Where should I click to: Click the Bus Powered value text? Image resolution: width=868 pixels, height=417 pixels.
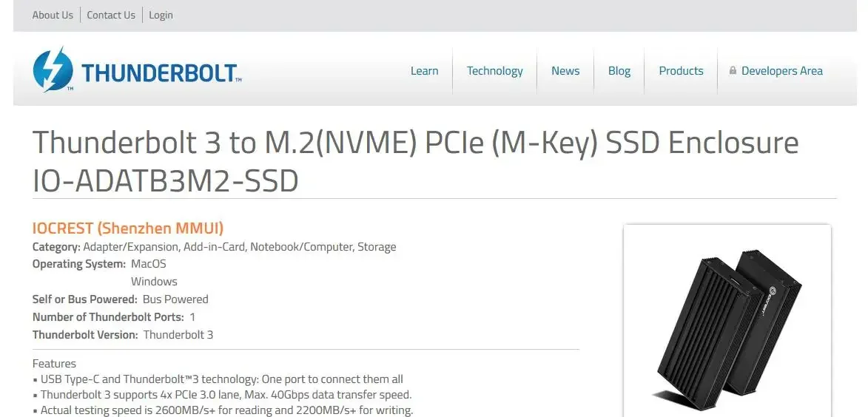tap(175, 299)
